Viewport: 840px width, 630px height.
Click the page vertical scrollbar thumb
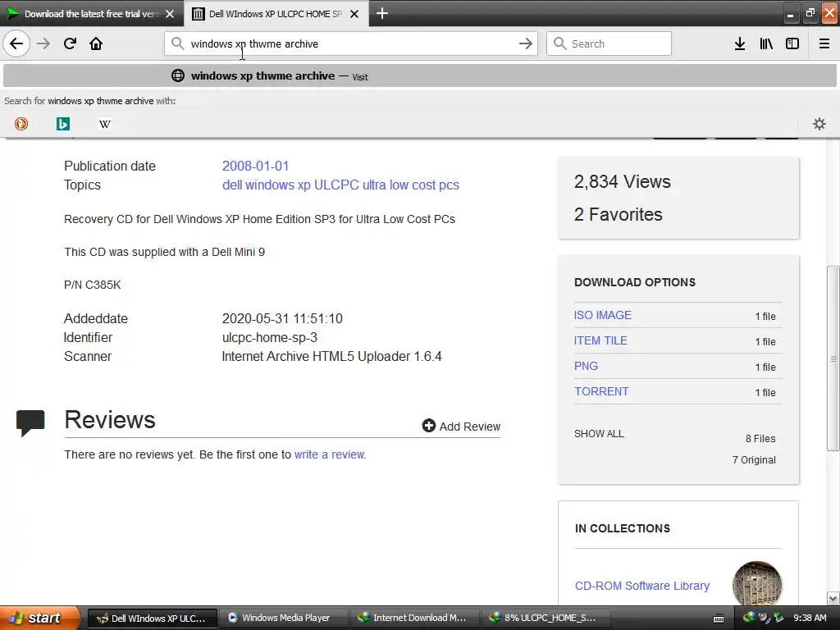pyautogui.click(x=833, y=358)
